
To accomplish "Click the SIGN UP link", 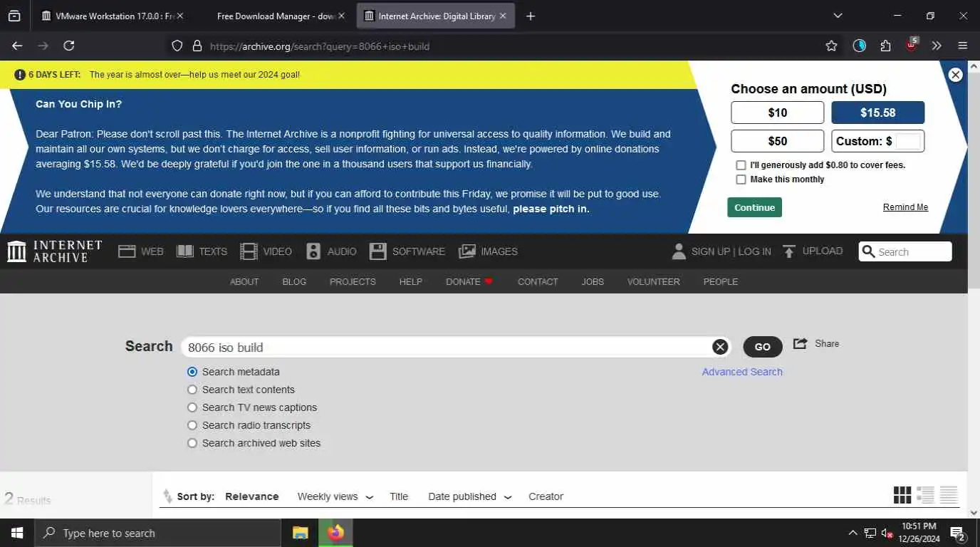I will [711, 251].
